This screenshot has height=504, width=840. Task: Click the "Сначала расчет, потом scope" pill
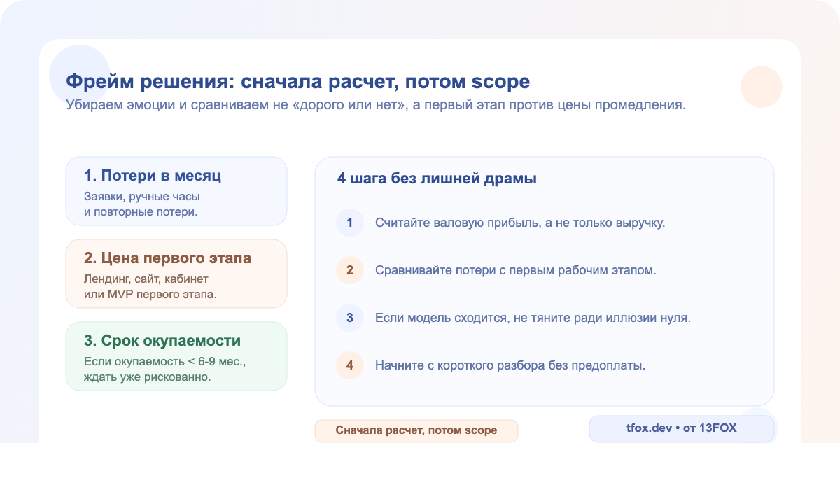pos(416,431)
